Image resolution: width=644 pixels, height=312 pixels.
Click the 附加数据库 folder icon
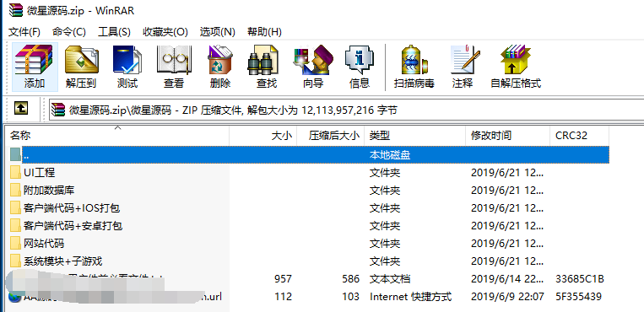click(15, 190)
